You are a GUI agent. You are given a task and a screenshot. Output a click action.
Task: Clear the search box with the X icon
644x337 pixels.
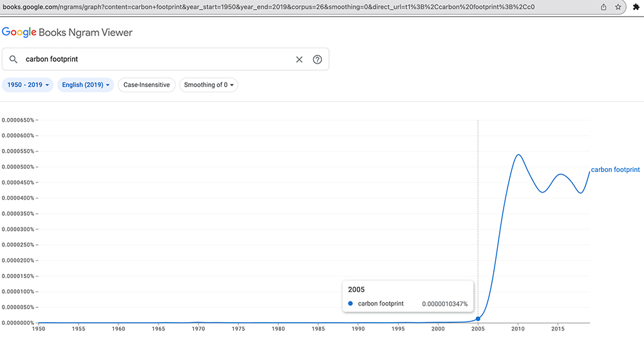pos(299,59)
